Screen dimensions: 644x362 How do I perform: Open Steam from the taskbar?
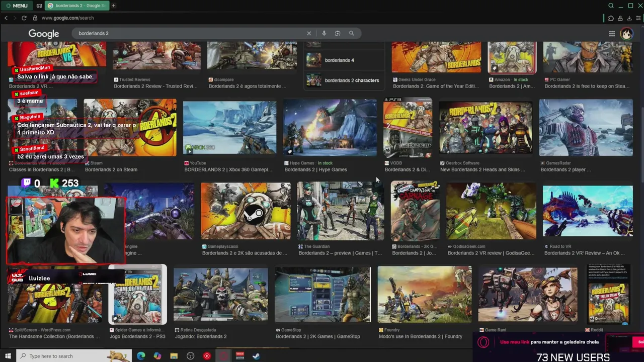coord(256,356)
